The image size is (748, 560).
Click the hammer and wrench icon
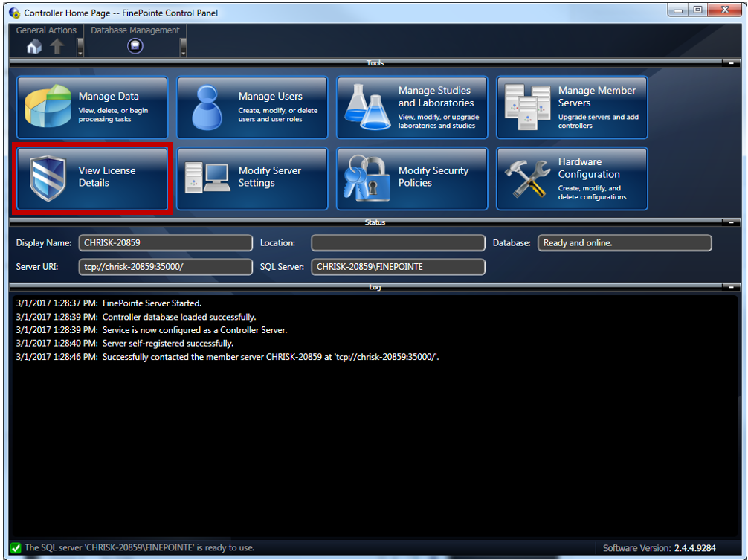527,178
